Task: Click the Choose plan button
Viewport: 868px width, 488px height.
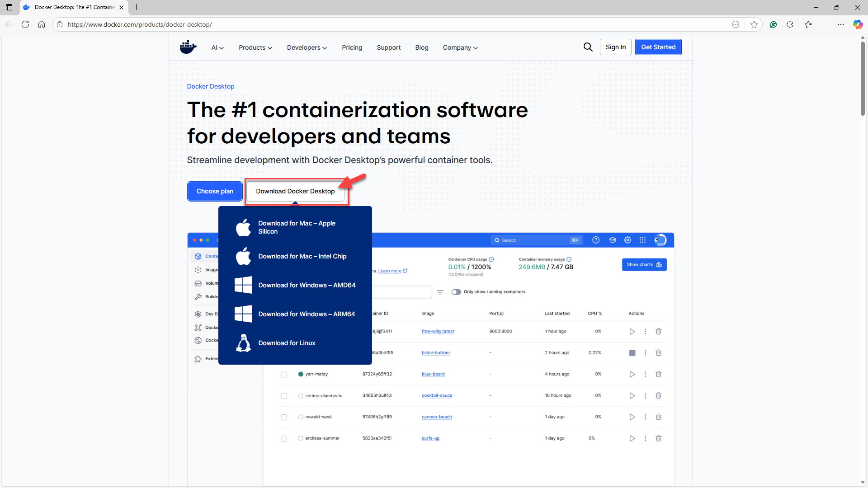Action: [214, 191]
